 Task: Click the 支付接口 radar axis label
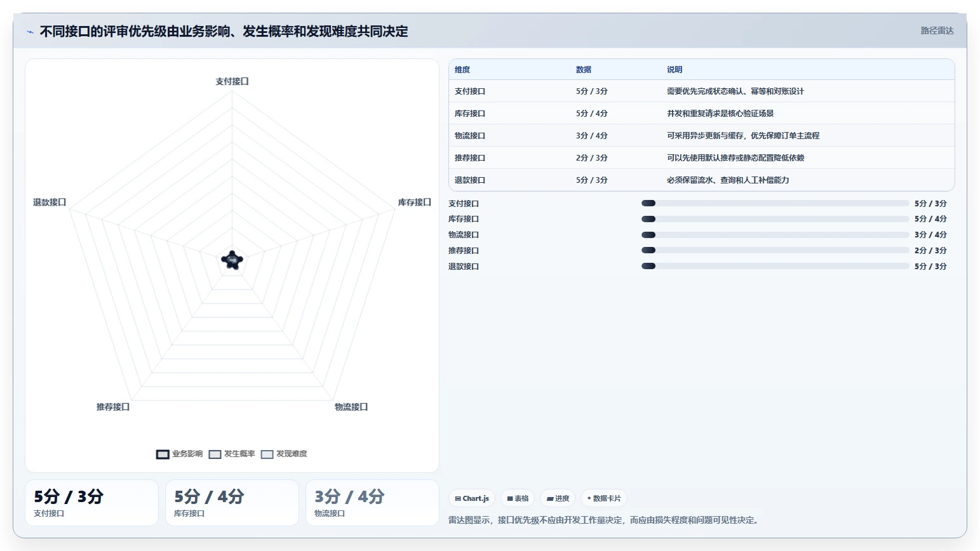pos(232,81)
